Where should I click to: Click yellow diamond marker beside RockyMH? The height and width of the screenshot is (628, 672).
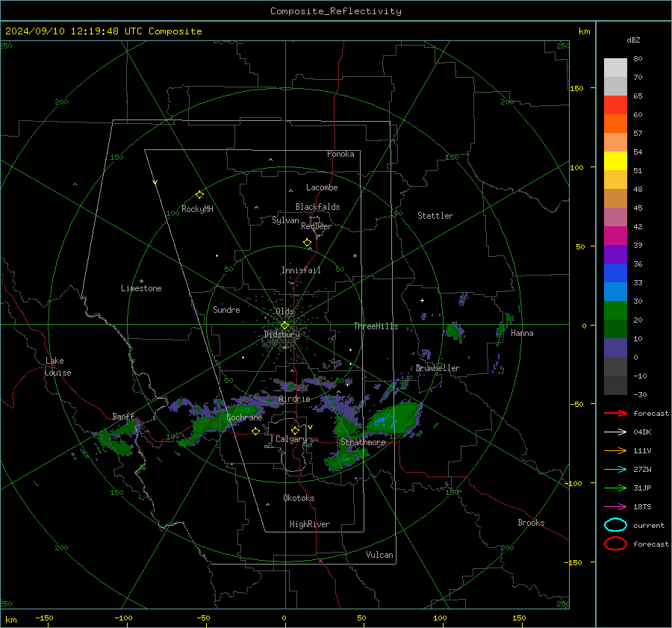[x=199, y=195]
